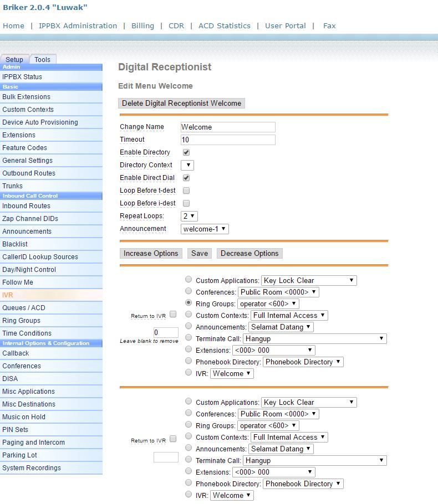The width and height of the screenshot is (438, 504).
Task: Open first option's Extensions 000 dropdown
Action: [274, 351]
